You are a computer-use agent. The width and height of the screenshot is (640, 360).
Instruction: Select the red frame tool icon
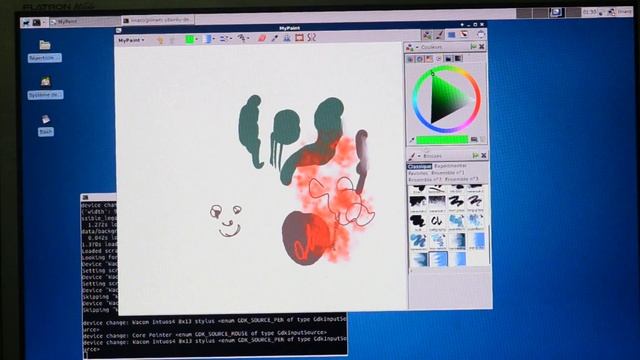click(300, 38)
